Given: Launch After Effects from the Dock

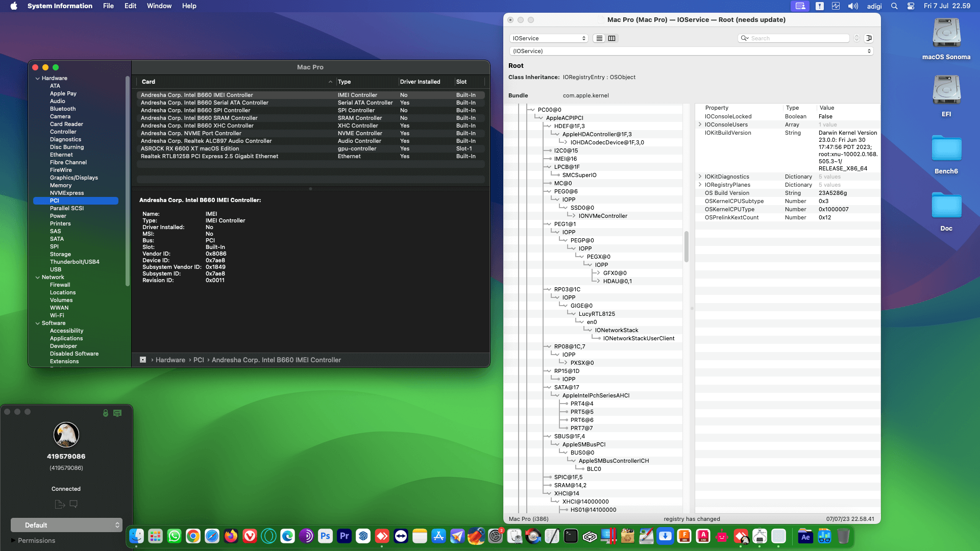Looking at the screenshot, I should [x=805, y=536].
